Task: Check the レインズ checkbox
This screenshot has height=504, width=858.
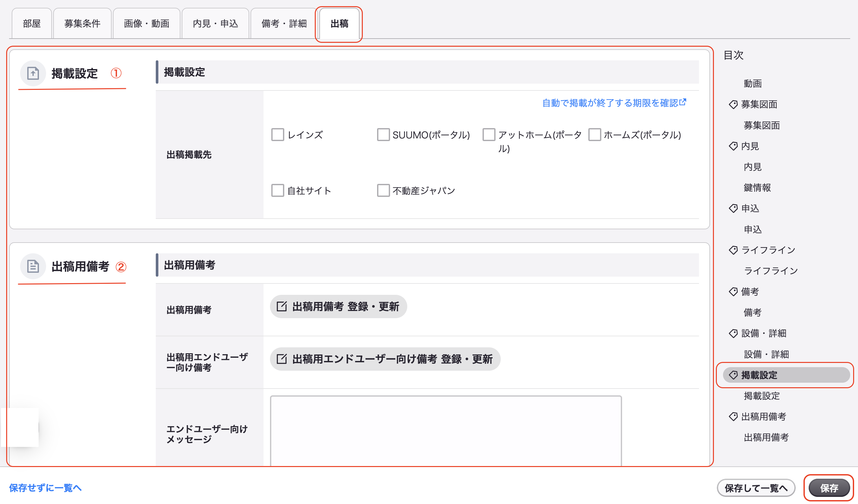Action: 277,135
